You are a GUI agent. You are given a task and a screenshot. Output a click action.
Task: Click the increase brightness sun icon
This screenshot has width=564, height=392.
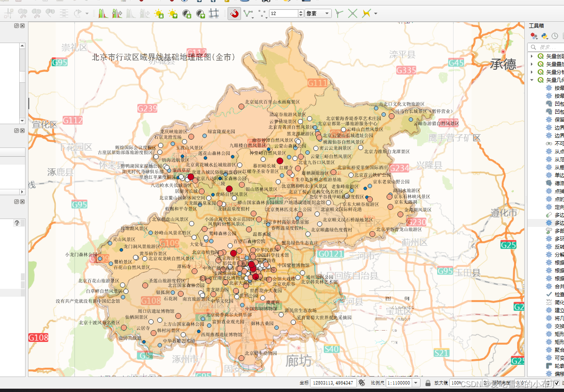click(x=159, y=14)
